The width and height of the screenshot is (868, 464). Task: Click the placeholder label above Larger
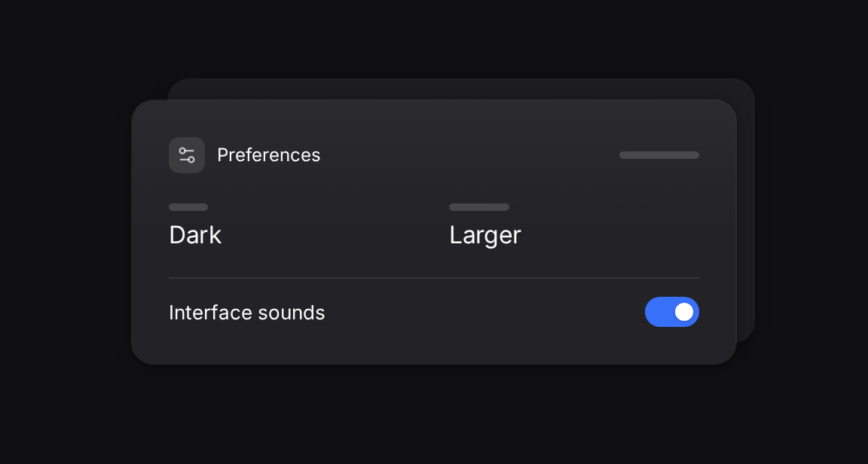coord(479,207)
